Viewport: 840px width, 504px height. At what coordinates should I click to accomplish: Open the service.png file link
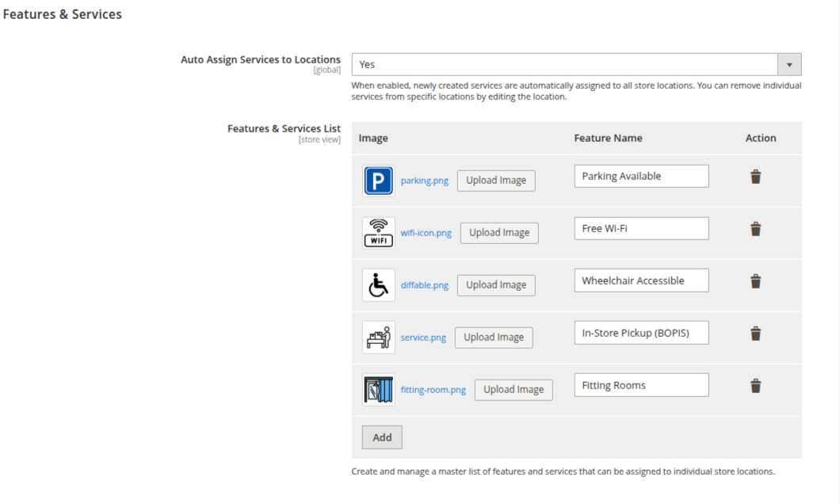tap(423, 338)
